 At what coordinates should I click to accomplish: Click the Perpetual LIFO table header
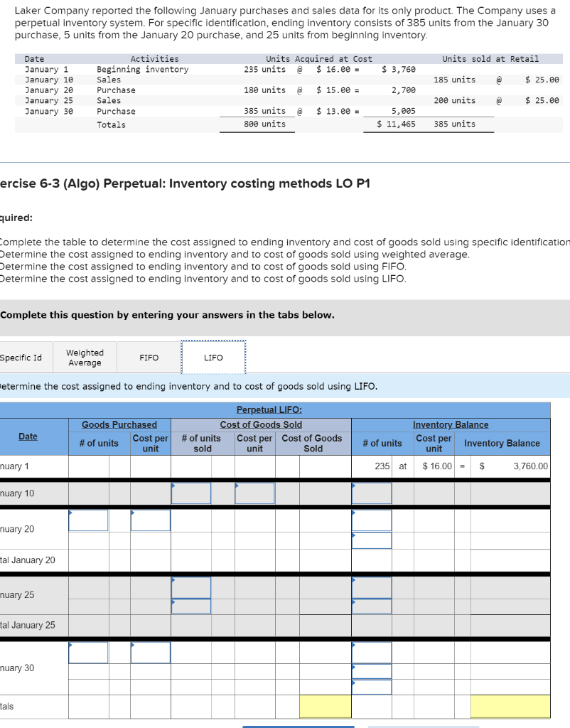pyautogui.click(x=269, y=409)
